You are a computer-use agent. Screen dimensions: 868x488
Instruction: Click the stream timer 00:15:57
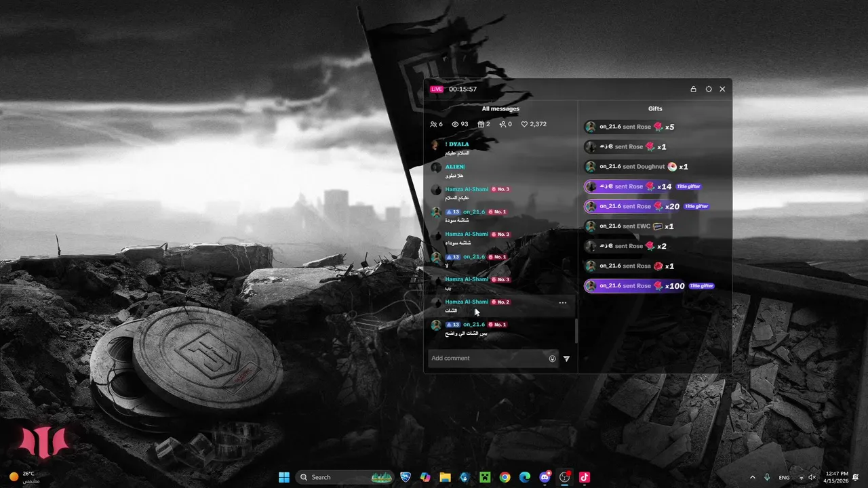[462, 89]
